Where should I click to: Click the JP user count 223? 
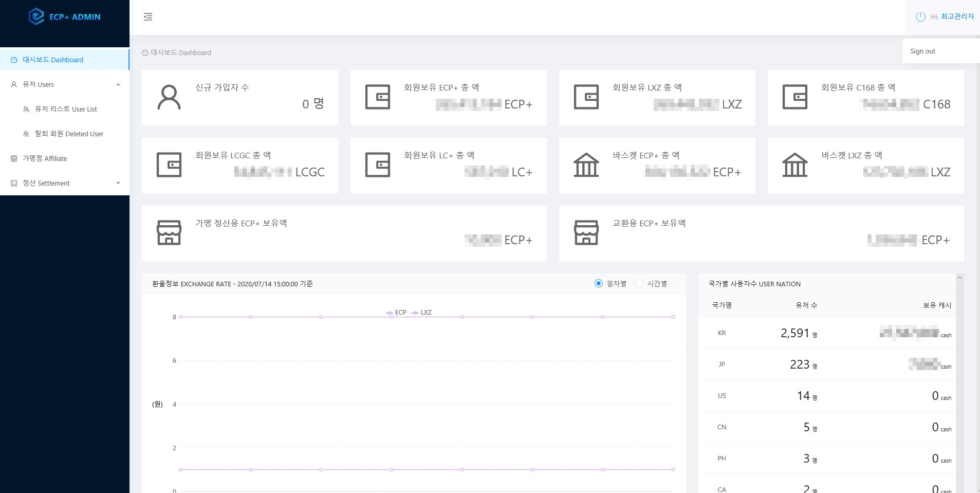pyautogui.click(x=800, y=364)
